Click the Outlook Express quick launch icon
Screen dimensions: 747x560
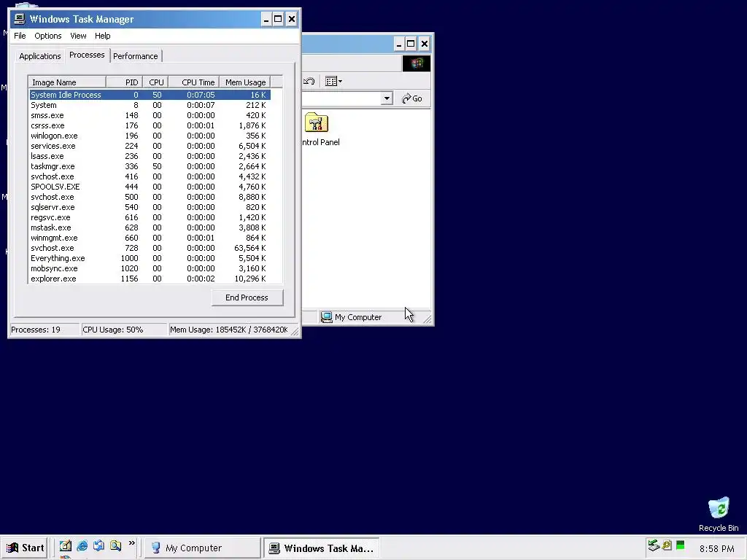click(x=98, y=545)
